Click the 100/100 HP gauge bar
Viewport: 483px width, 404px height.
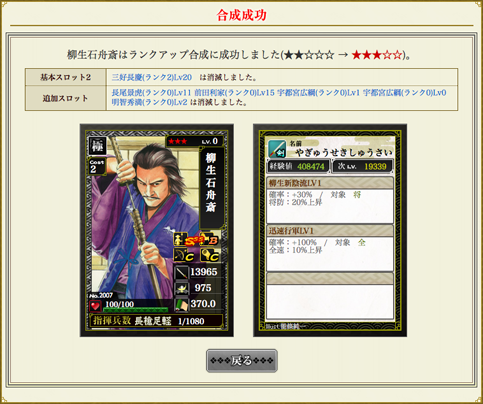tap(137, 310)
